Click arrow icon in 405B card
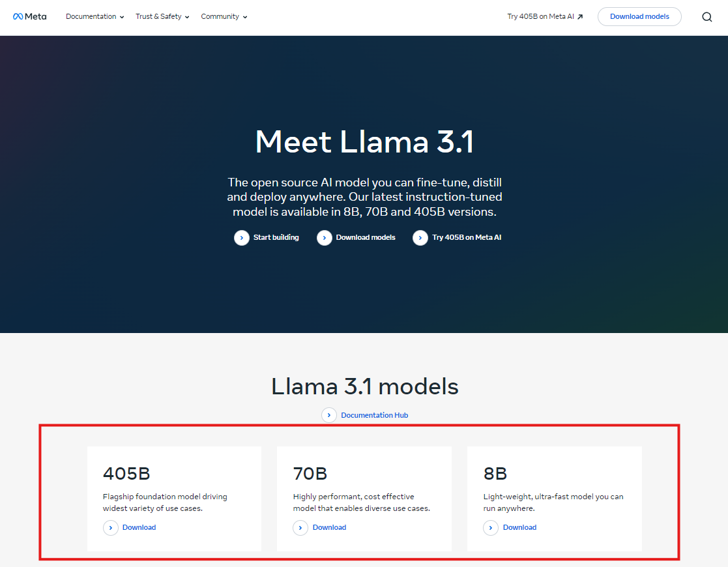Viewport: 728px width, 567px height. (111, 528)
